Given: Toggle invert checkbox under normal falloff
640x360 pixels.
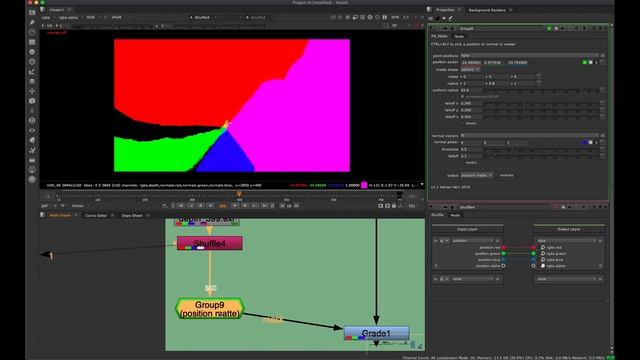Looking at the screenshot, I should 462,162.
